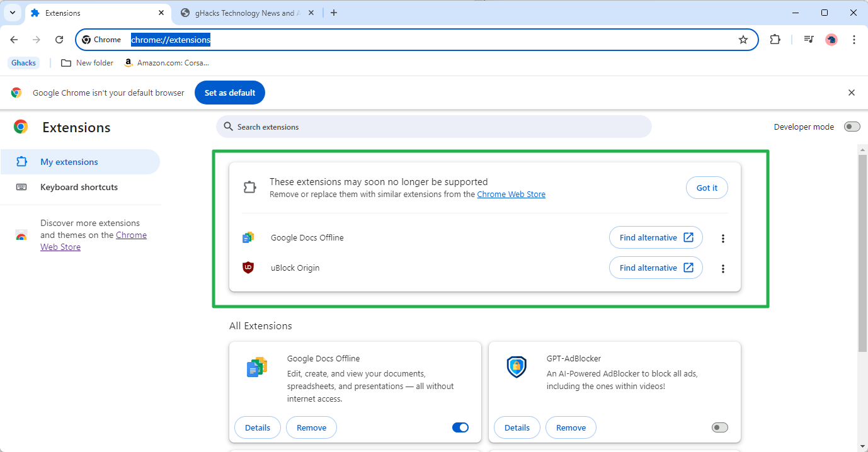The width and height of the screenshot is (868, 452).
Task: Click the uBlock Origin shield icon
Action: pos(248,268)
